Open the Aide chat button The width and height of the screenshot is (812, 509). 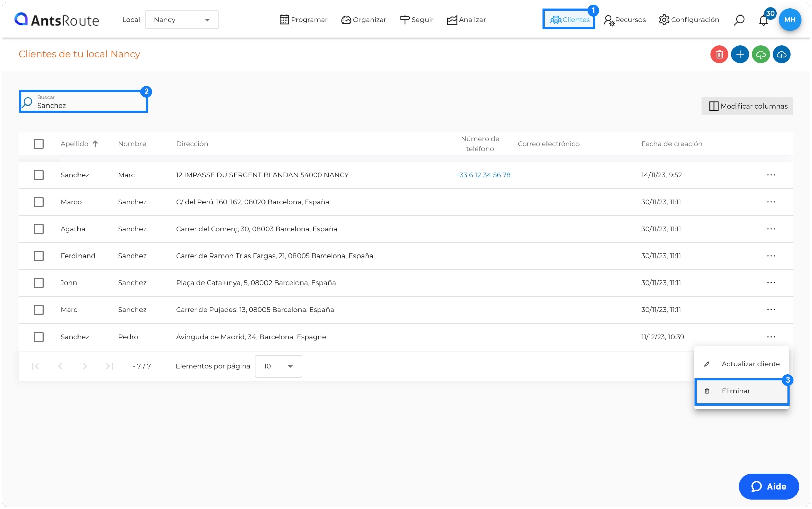point(768,486)
